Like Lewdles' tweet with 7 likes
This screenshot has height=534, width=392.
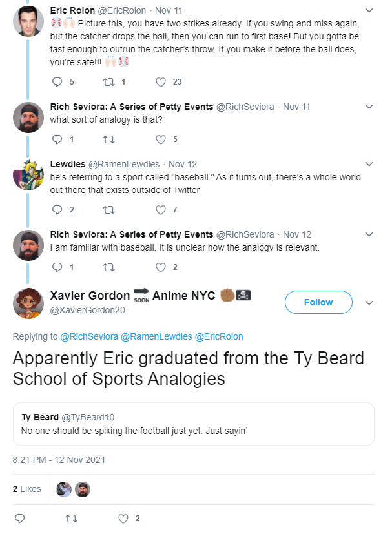click(161, 209)
